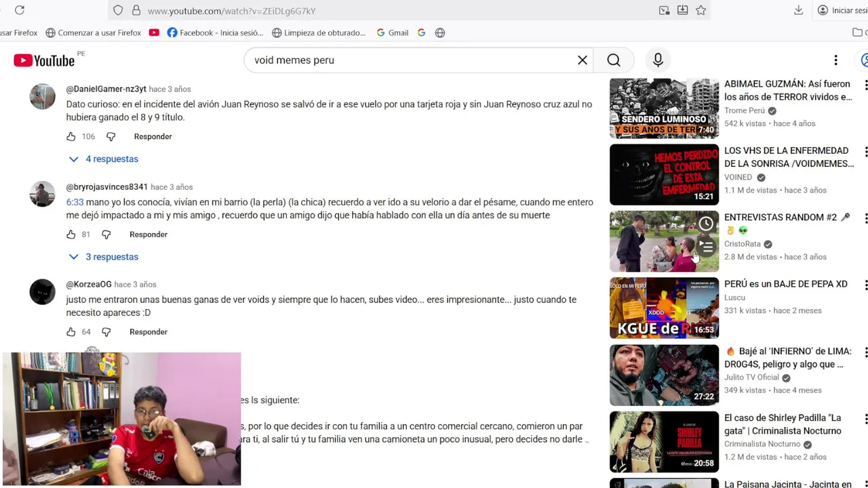This screenshot has height=488, width=868.
Task: Open the PERÚ es un BAJE DE PEPA thumbnail
Action: click(x=664, y=308)
